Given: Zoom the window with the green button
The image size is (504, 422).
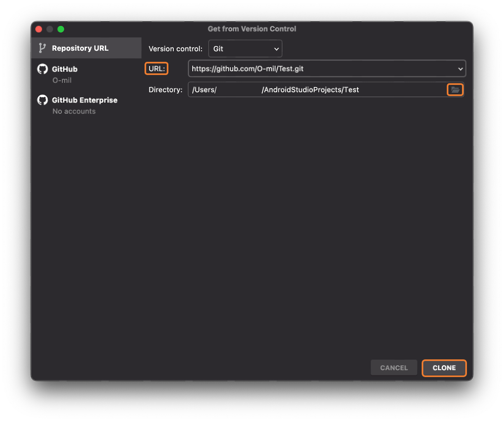Looking at the screenshot, I should 61,29.
